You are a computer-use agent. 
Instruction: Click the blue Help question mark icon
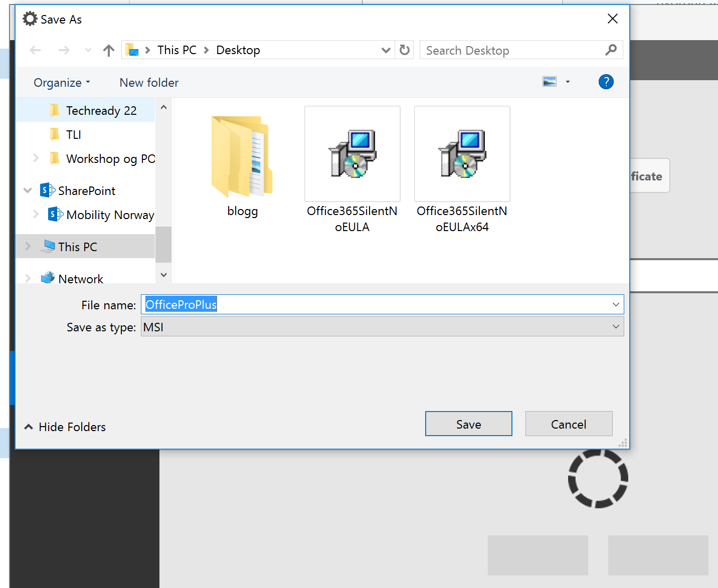[606, 82]
